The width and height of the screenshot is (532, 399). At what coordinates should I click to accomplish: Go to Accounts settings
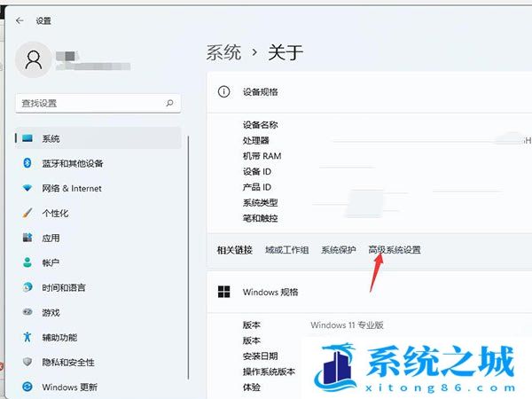click(51, 262)
